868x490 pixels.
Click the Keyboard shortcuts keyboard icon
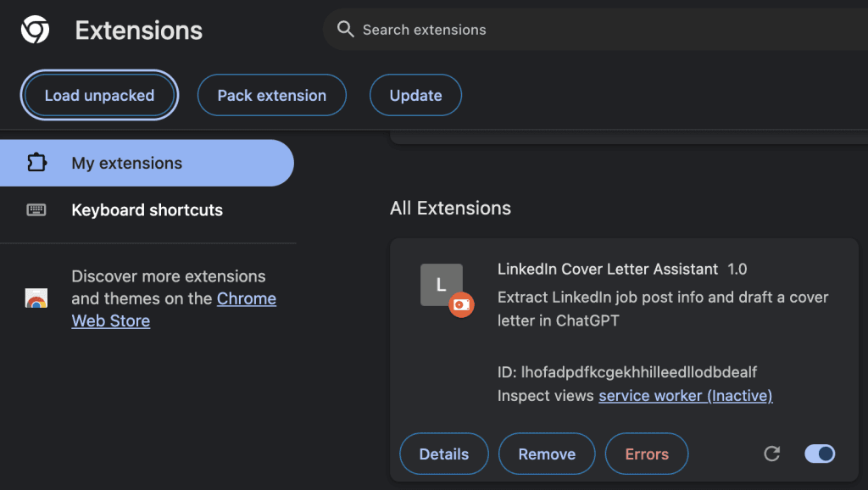point(36,210)
